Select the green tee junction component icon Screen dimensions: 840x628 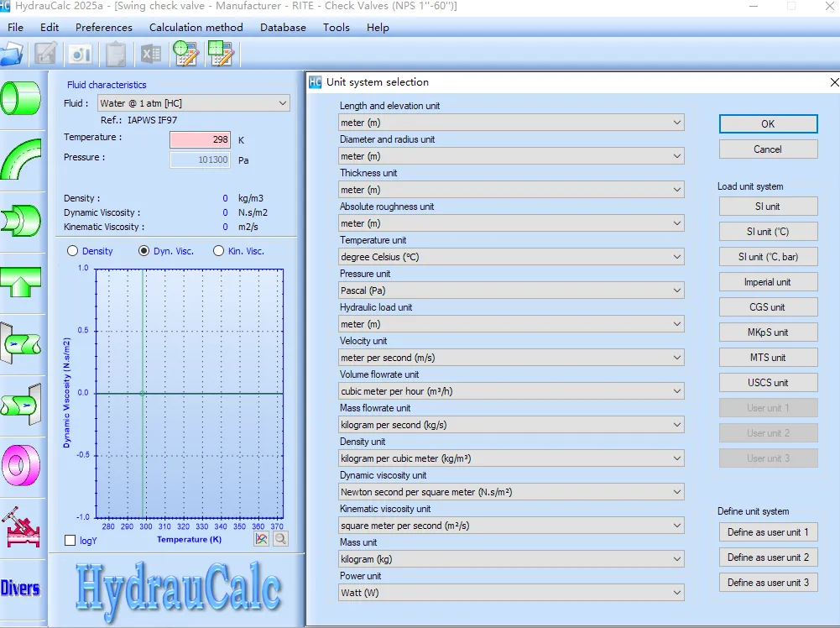[20, 282]
